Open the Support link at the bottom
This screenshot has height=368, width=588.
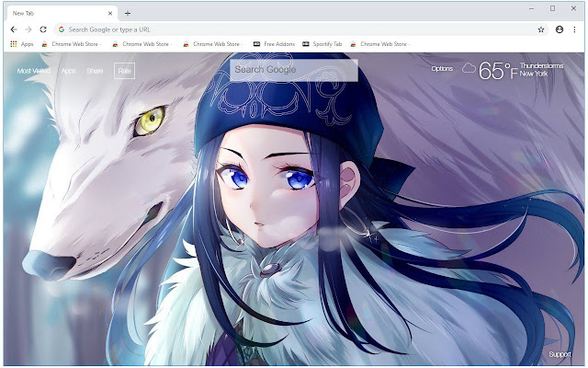click(560, 354)
